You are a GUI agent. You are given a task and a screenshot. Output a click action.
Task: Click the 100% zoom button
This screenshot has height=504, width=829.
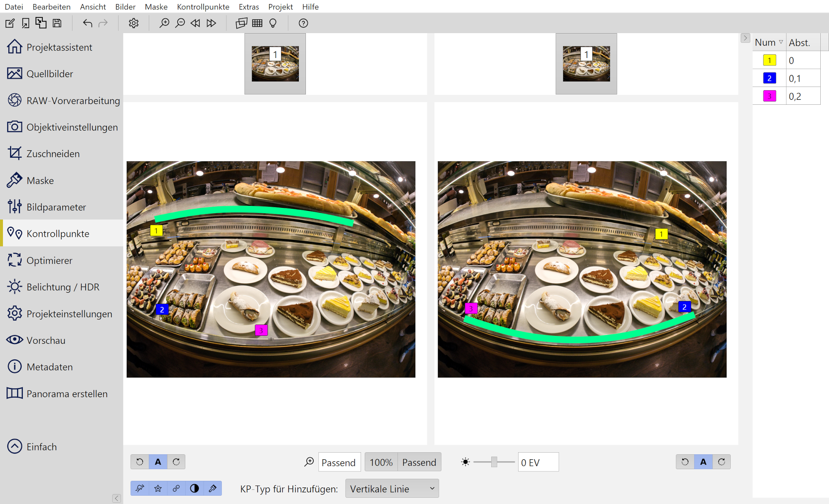pyautogui.click(x=381, y=462)
